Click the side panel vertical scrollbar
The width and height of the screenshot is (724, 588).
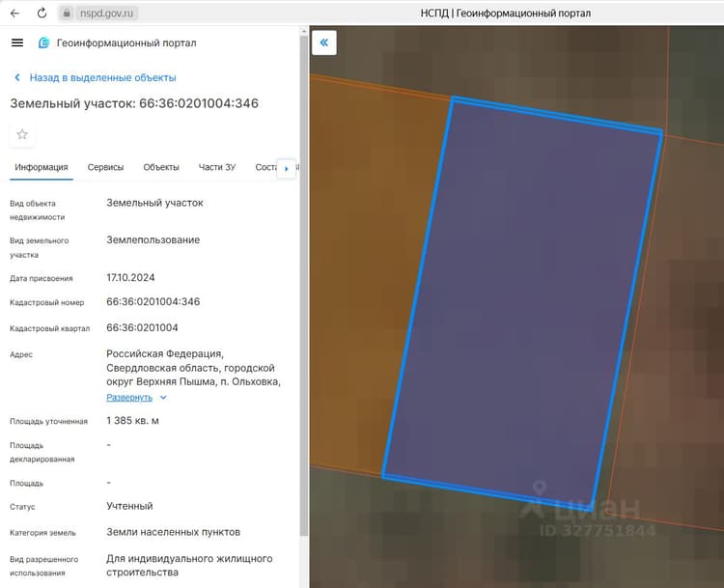pos(304,287)
